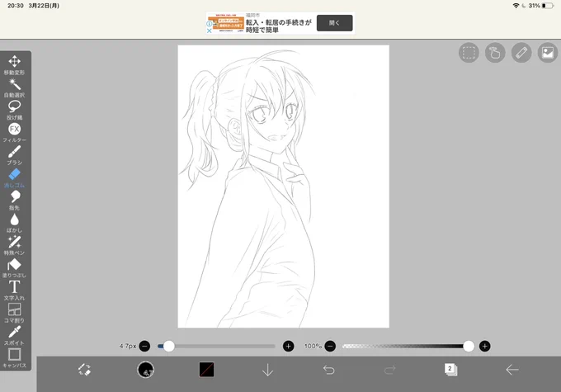Select the ぼかし blur tool
Viewport: 561px width, 392px height.
tap(14, 223)
